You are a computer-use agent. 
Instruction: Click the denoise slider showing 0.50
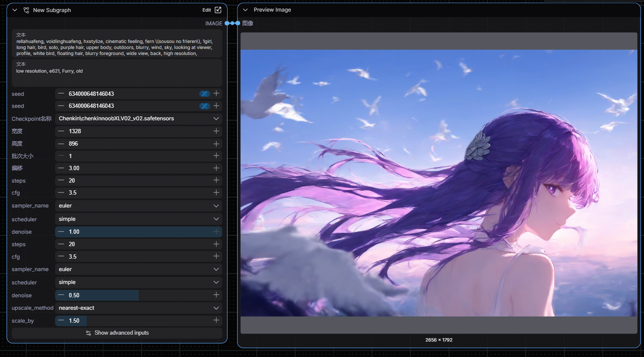click(139, 295)
